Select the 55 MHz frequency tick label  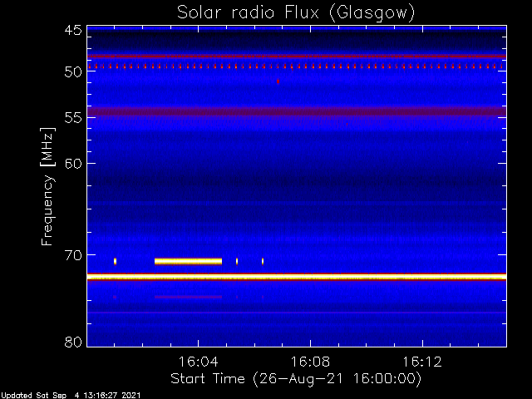click(x=73, y=118)
